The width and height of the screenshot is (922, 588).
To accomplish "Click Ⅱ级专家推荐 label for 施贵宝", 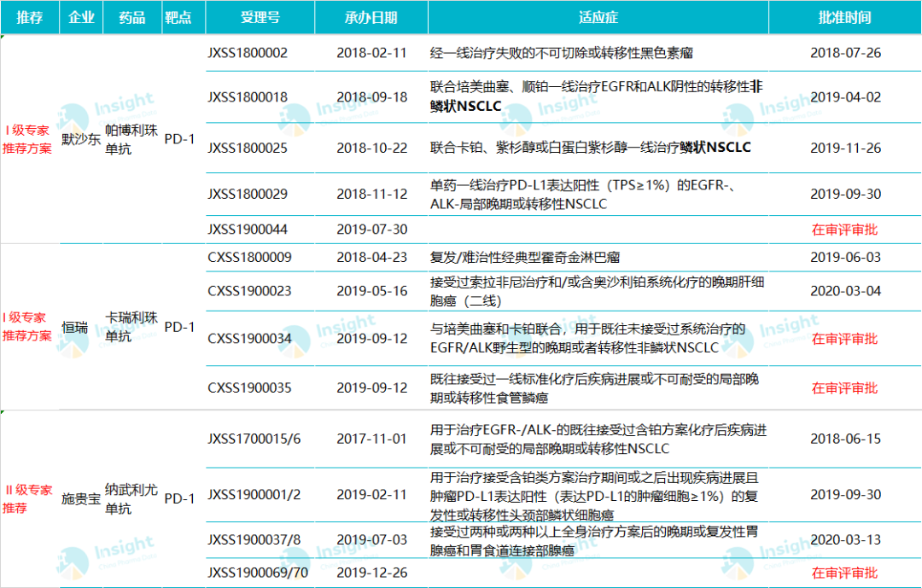I will (x=27, y=498).
